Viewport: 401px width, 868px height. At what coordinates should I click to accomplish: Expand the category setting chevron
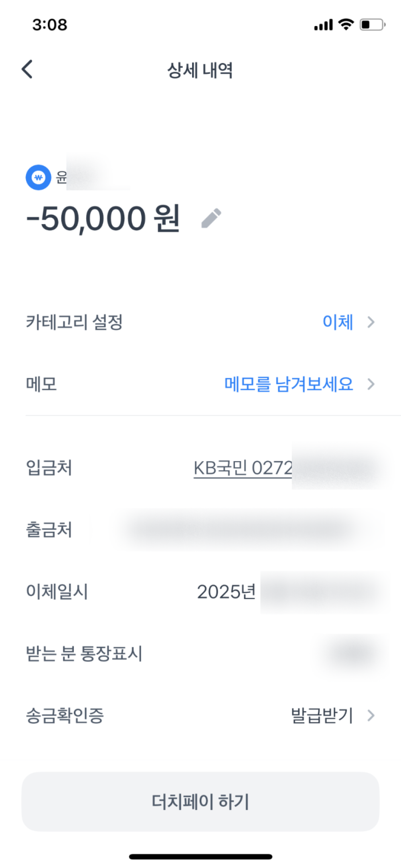pos(371,322)
